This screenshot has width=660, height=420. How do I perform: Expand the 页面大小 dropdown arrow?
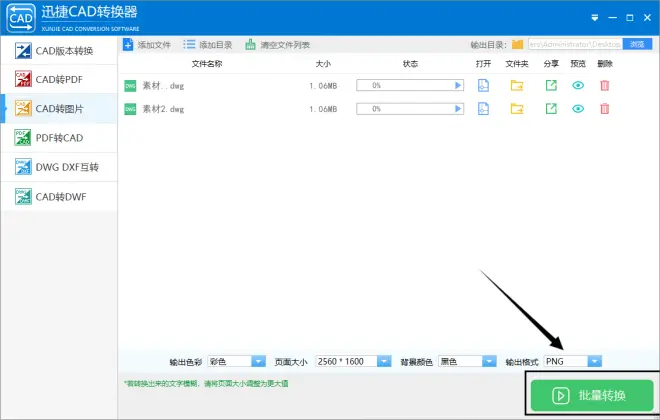click(x=384, y=361)
